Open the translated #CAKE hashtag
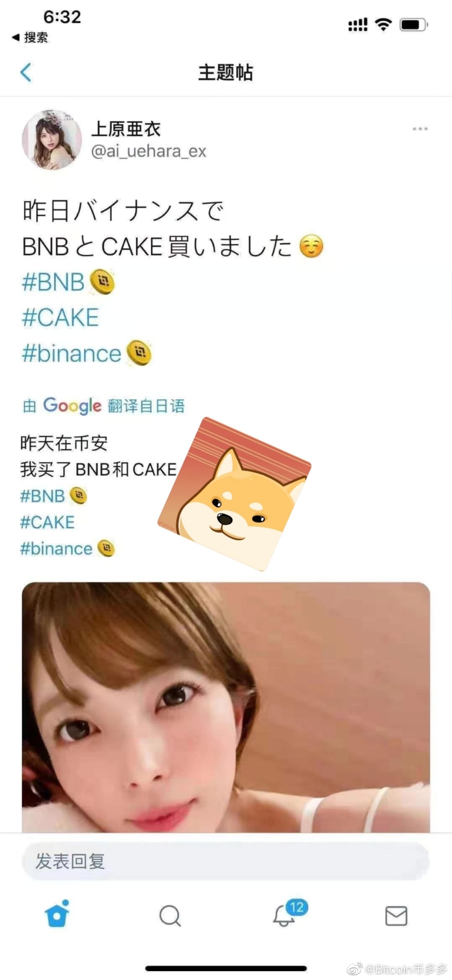The width and height of the screenshot is (452, 980). tap(47, 522)
